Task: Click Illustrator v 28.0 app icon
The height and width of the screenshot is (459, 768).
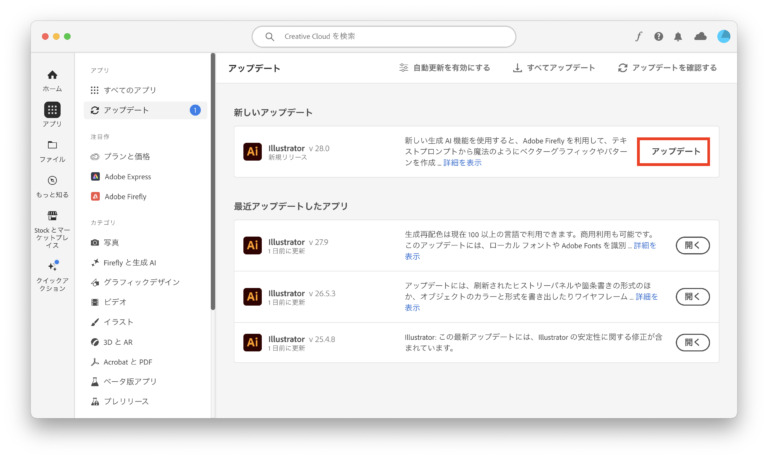Action: pyautogui.click(x=253, y=151)
